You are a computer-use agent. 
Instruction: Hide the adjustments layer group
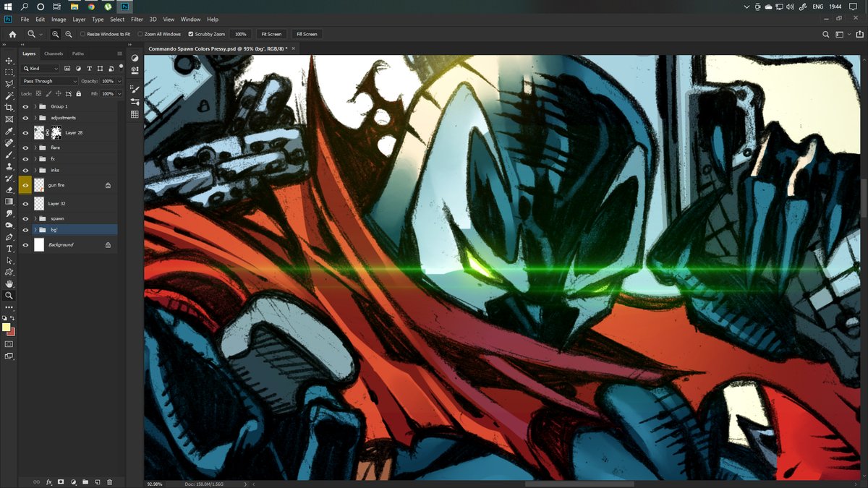25,117
